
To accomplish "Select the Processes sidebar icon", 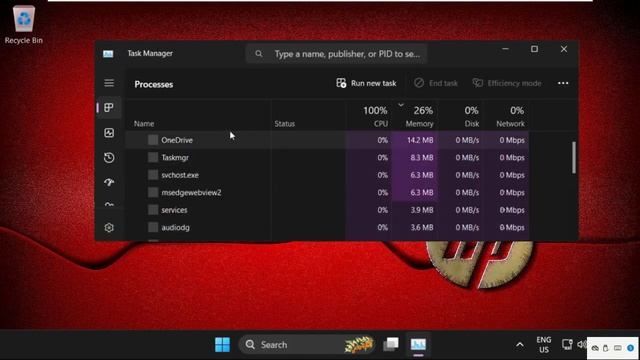I will 109,108.
